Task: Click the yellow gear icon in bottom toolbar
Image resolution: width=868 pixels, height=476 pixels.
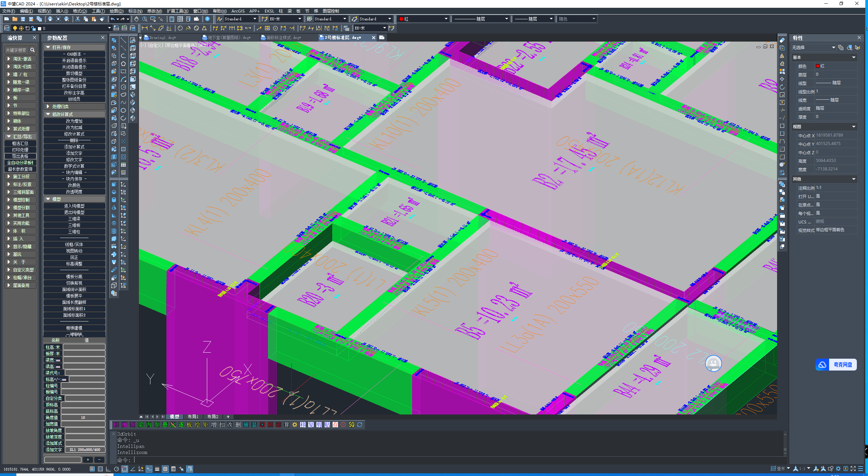Action: (x=295, y=425)
